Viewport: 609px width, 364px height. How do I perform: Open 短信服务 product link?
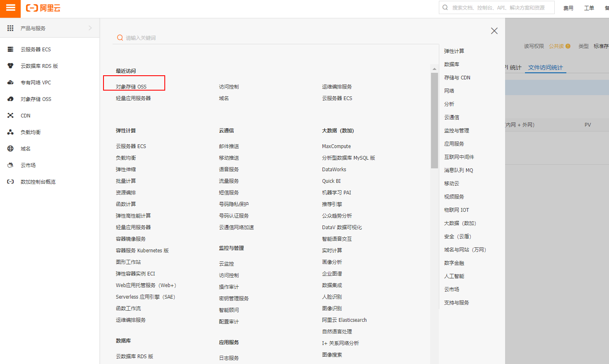pos(229,192)
